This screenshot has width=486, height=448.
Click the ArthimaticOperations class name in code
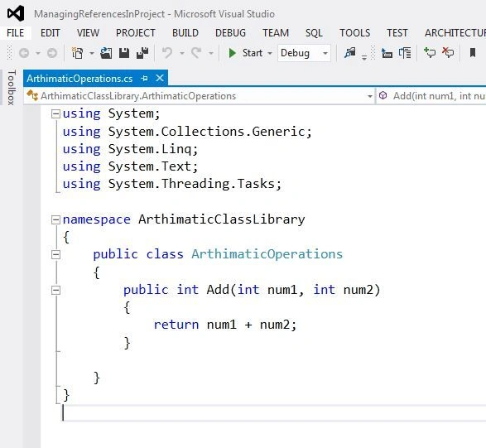point(267,254)
